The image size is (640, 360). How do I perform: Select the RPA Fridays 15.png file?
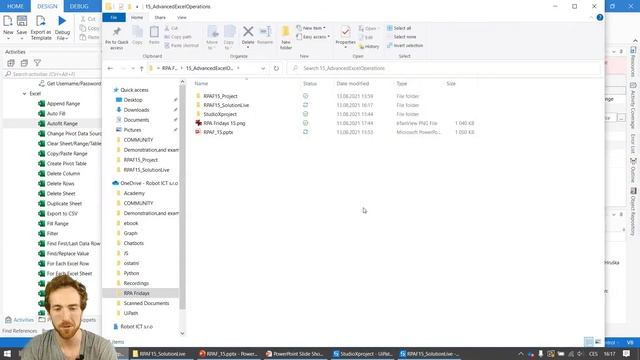224,123
